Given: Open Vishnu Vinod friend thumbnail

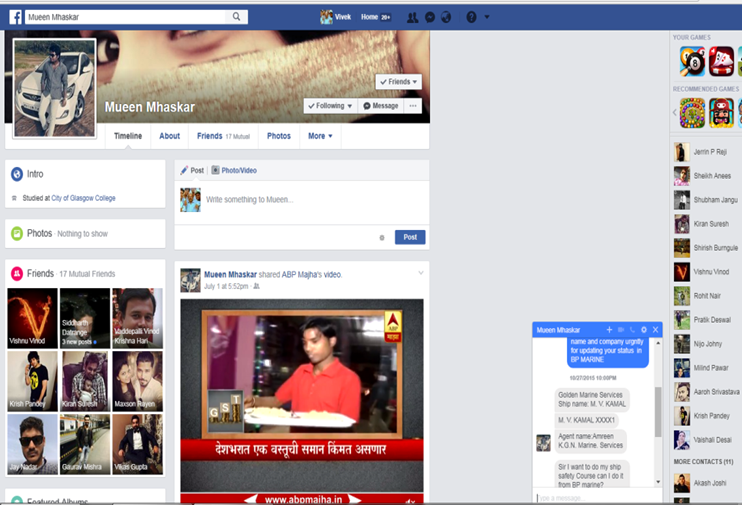Looking at the screenshot, I should coord(33,318).
